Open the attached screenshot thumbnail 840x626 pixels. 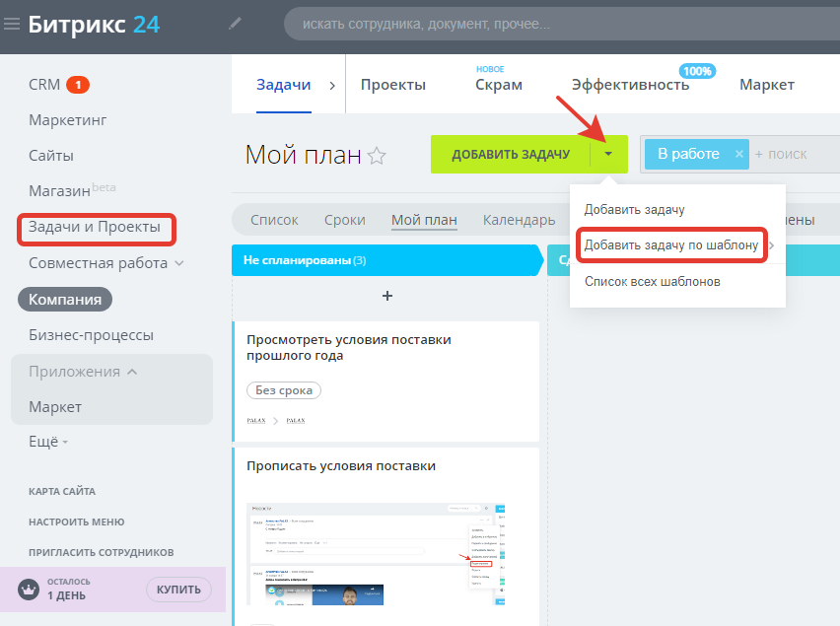coord(376,554)
